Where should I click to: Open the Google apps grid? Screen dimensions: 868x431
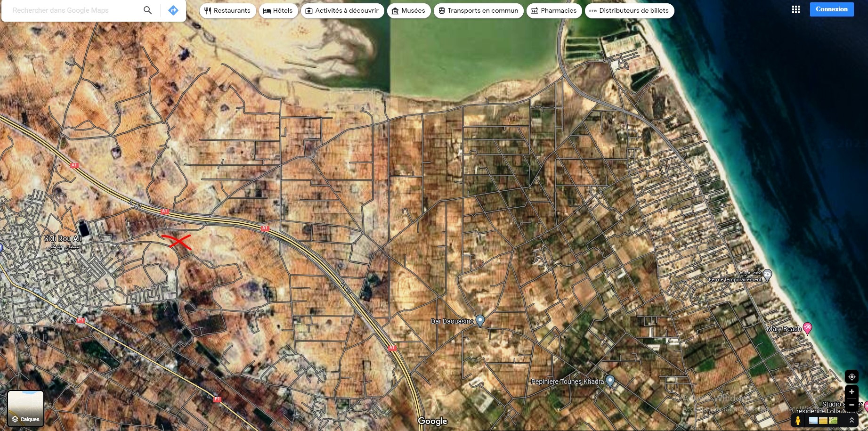point(795,9)
